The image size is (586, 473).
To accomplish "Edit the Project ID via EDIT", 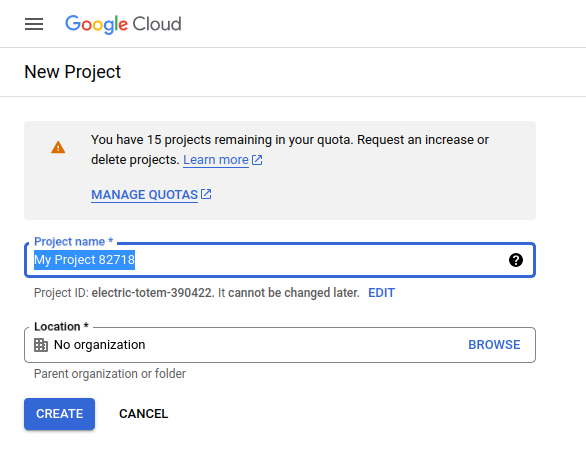I will (381, 293).
